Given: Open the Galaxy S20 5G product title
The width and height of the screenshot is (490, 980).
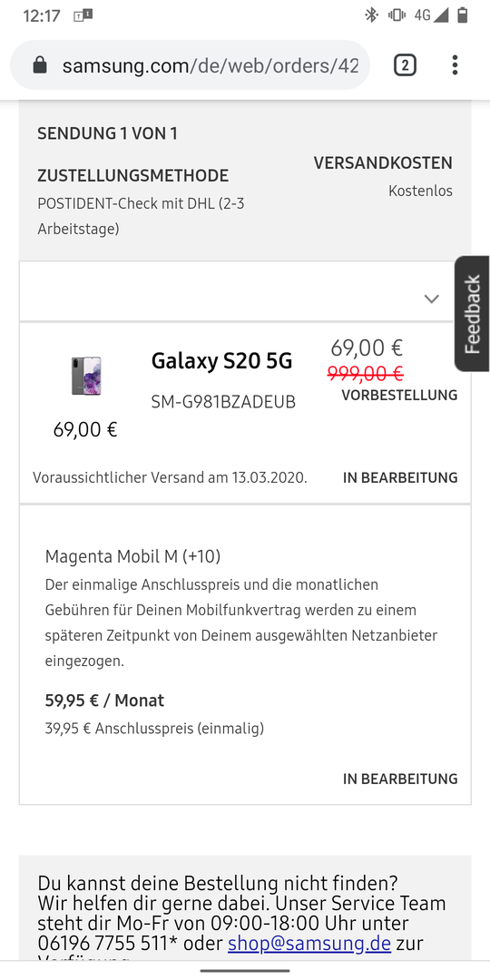Looking at the screenshot, I should click(222, 360).
